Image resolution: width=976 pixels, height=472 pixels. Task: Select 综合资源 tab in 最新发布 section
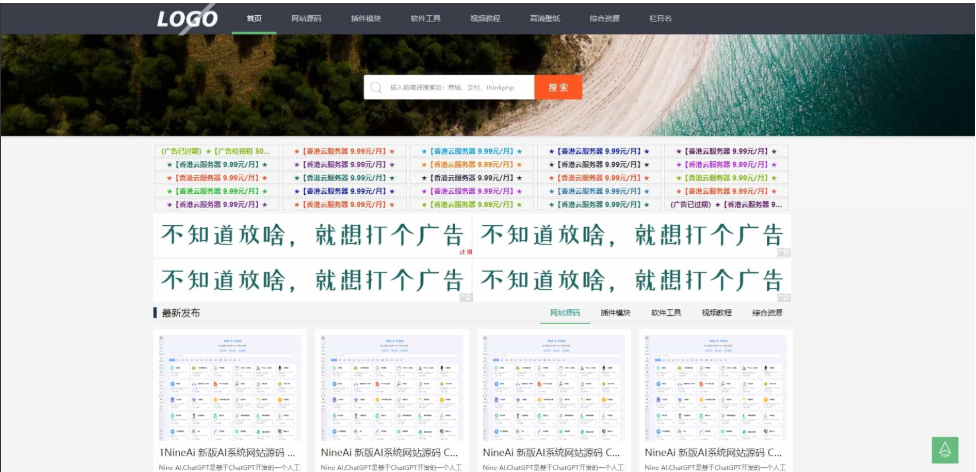[769, 313]
